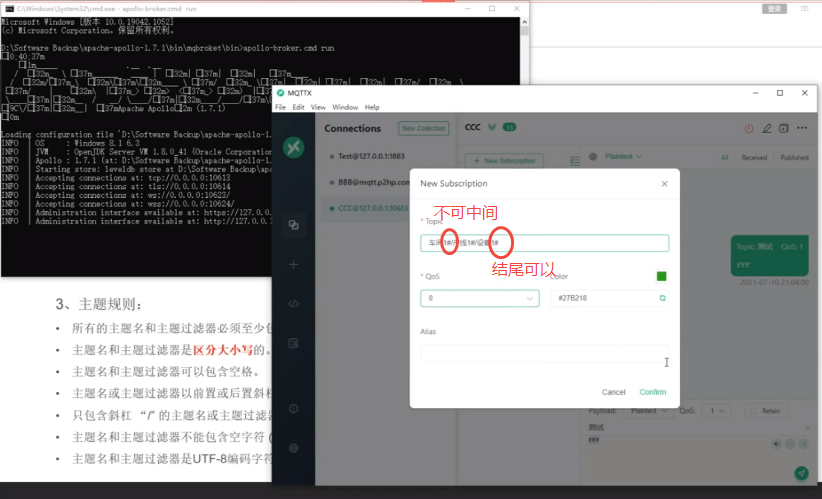The width and height of the screenshot is (822, 499).
Task: Click the publish topic field 测试
Action: 695,428
